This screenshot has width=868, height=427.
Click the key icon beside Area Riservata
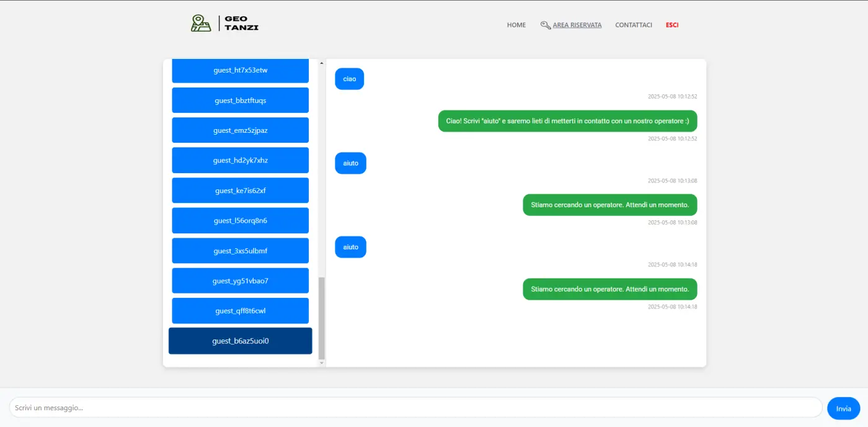coord(545,25)
